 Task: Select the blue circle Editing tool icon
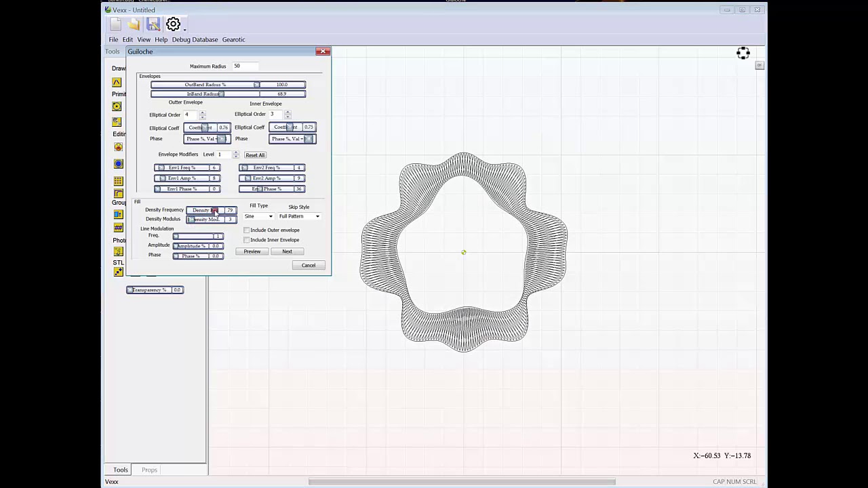[x=118, y=164]
